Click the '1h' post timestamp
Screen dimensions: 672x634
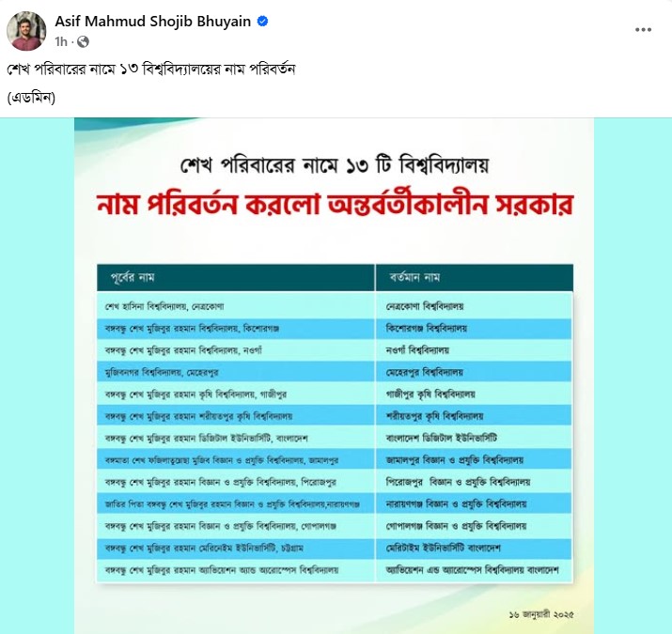(62, 42)
